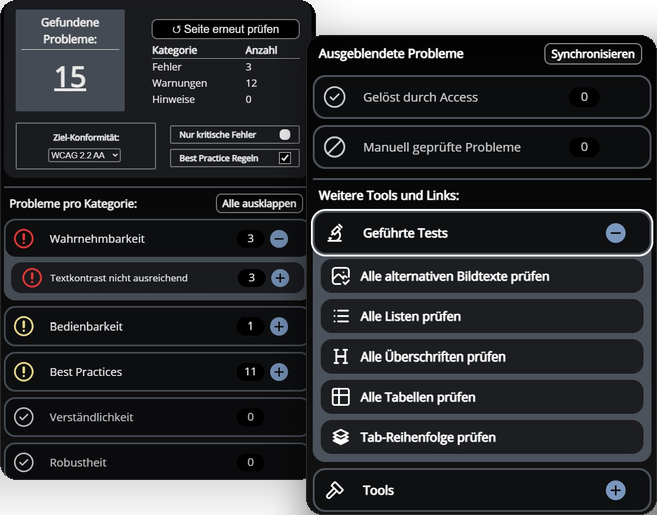This screenshot has height=515, width=657.
Task: Start the Alle Tabellen prüfen test
Action: pos(482,397)
